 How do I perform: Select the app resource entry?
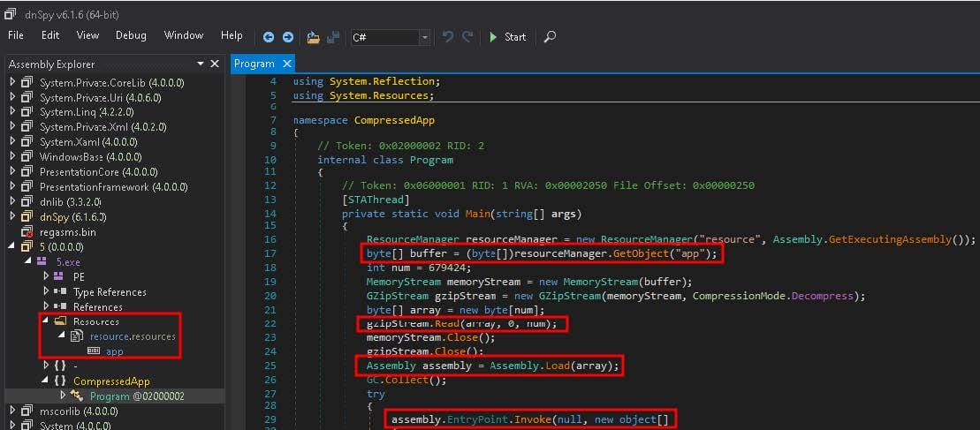(x=114, y=351)
